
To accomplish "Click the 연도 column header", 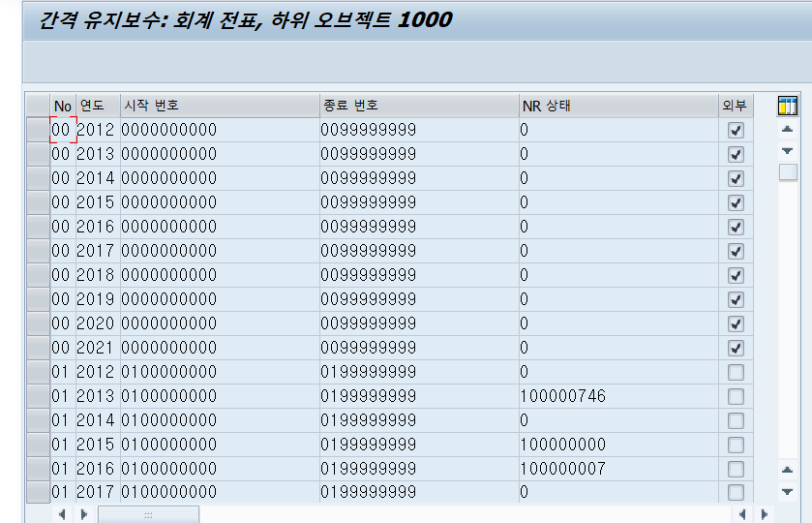I will (98, 106).
